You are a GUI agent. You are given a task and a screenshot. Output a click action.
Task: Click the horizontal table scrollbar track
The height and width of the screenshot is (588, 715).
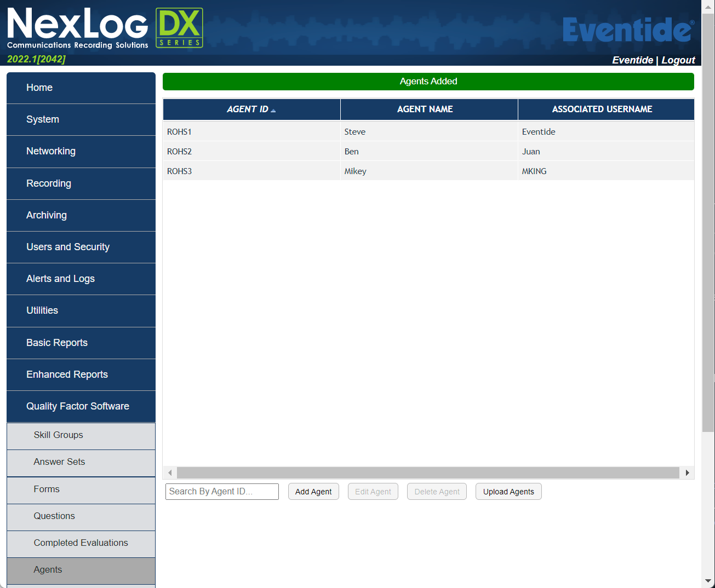click(427, 472)
